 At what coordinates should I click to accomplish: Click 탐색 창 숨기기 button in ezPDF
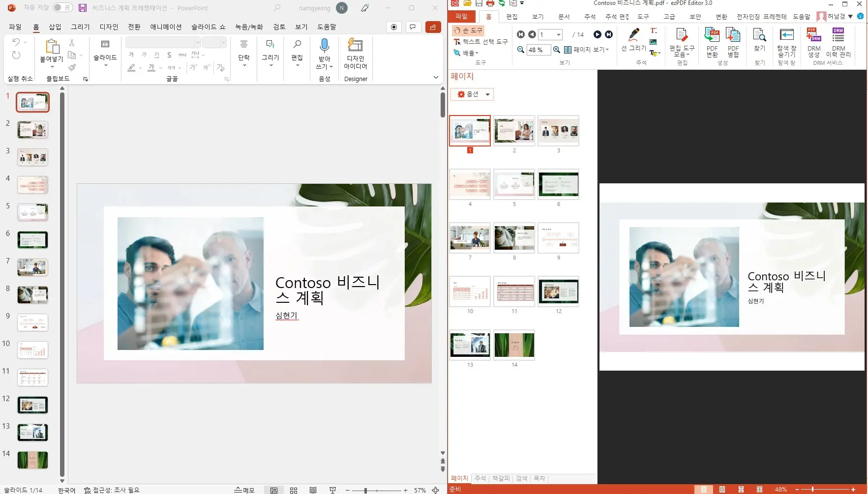(x=787, y=43)
